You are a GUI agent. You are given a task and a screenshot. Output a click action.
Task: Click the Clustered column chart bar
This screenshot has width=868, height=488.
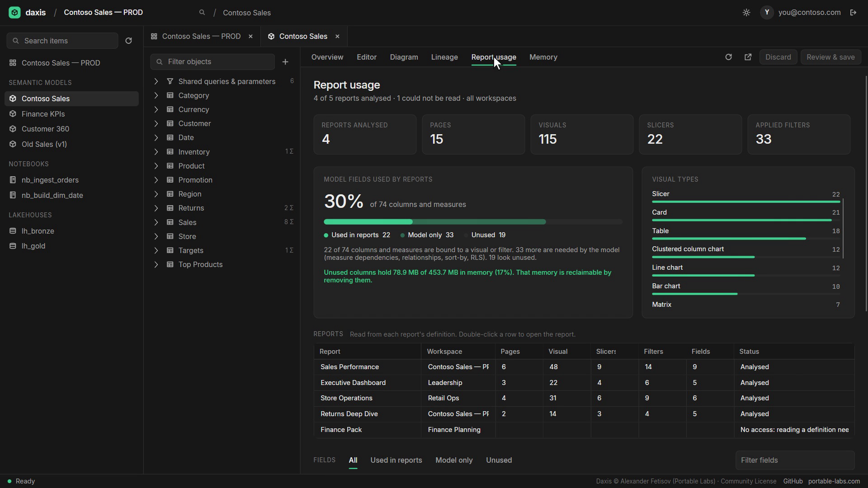[x=746, y=257]
